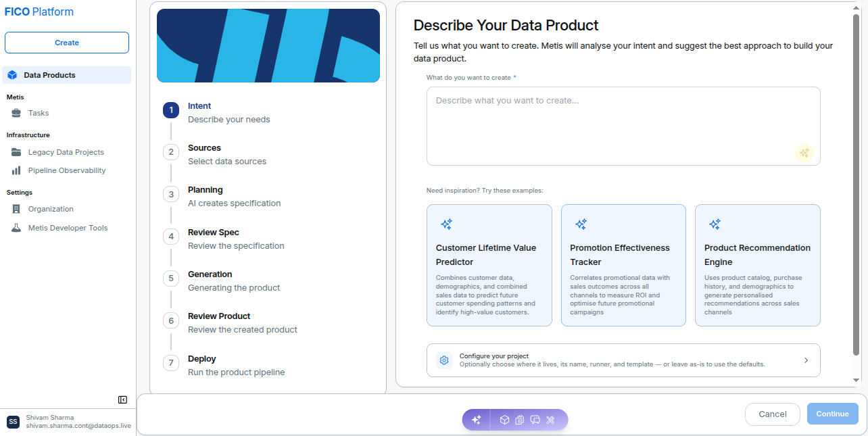Click the description text area
Screen dimensions: 868x436
point(623,126)
